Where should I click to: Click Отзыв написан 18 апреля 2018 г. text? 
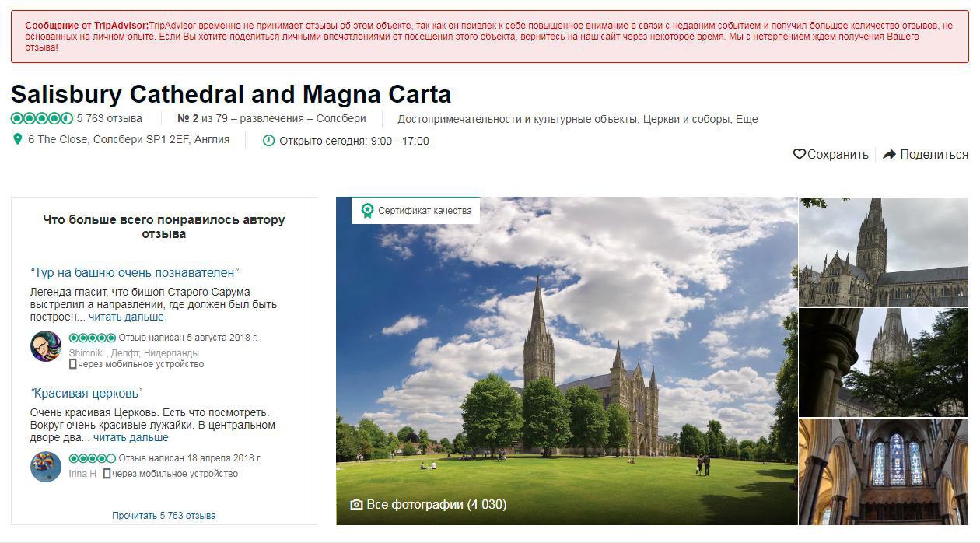pyautogui.click(x=190, y=458)
